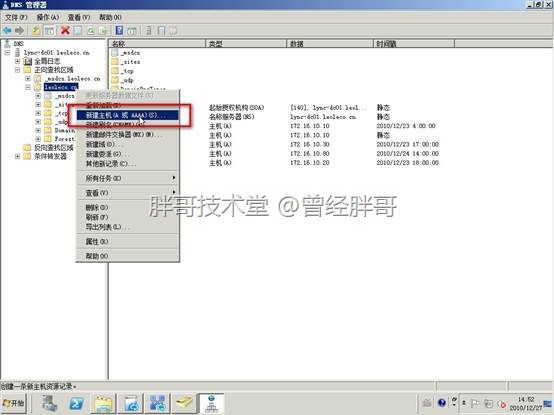Expand the Forest subfolder in the tree

point(38,139)
